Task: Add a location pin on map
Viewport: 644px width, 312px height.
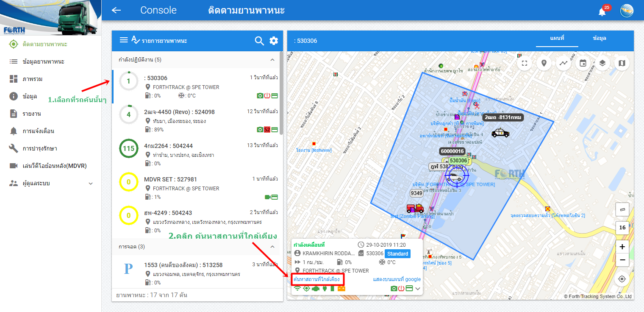Action: click(x=544, y=63)
